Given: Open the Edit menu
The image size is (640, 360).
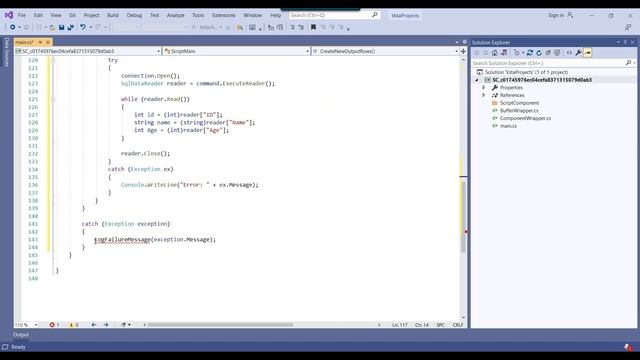Looking at the screenshot, I should 38,15.
